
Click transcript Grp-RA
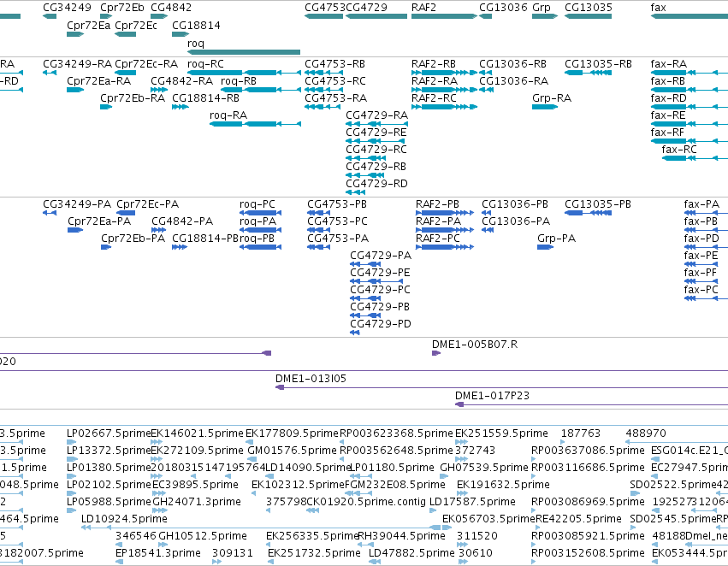tap(545, 107)
